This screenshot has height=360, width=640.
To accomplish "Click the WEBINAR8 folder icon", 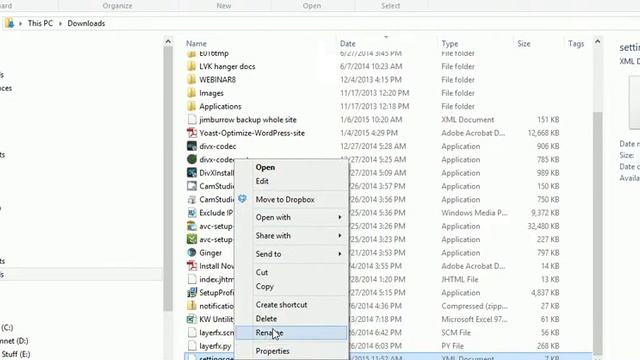I will click(191, 80).
